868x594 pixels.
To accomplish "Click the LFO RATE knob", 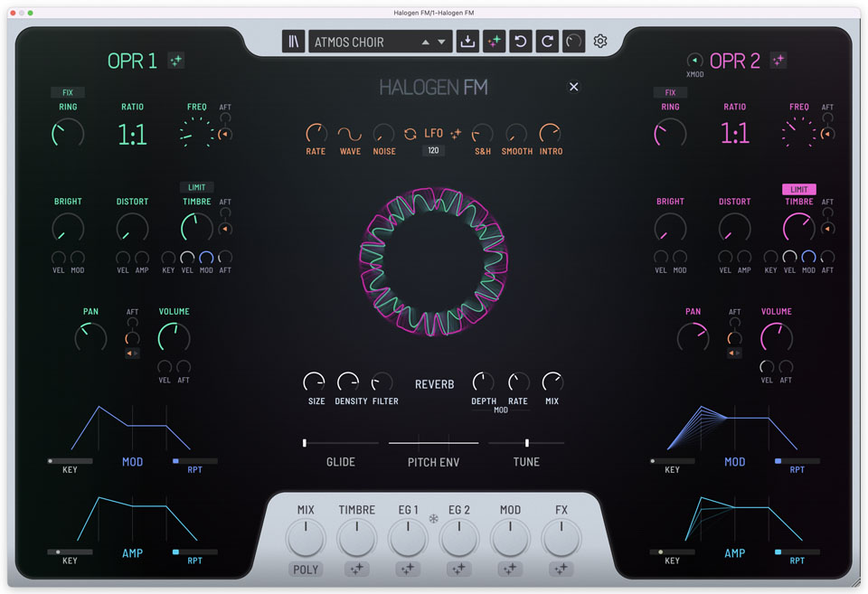I will 316,134.
